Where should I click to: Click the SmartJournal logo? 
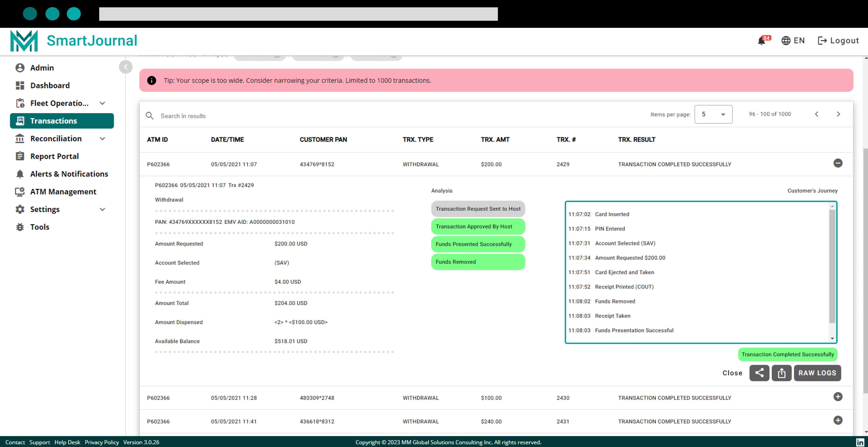(73, 41)
